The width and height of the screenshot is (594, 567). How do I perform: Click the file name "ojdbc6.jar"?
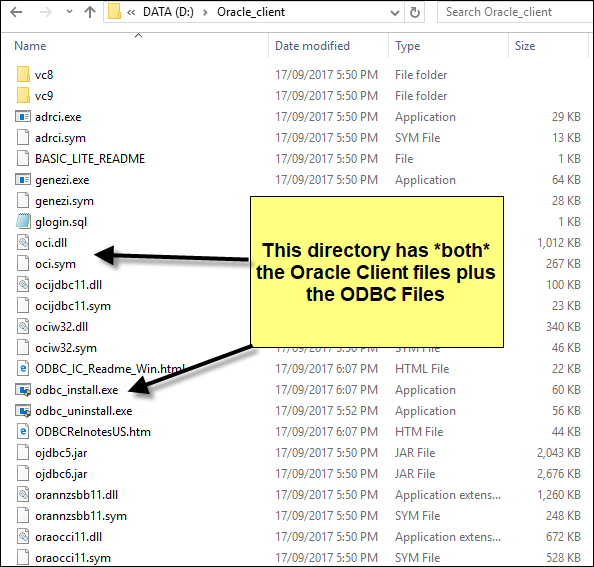click(x=61, y=474)
